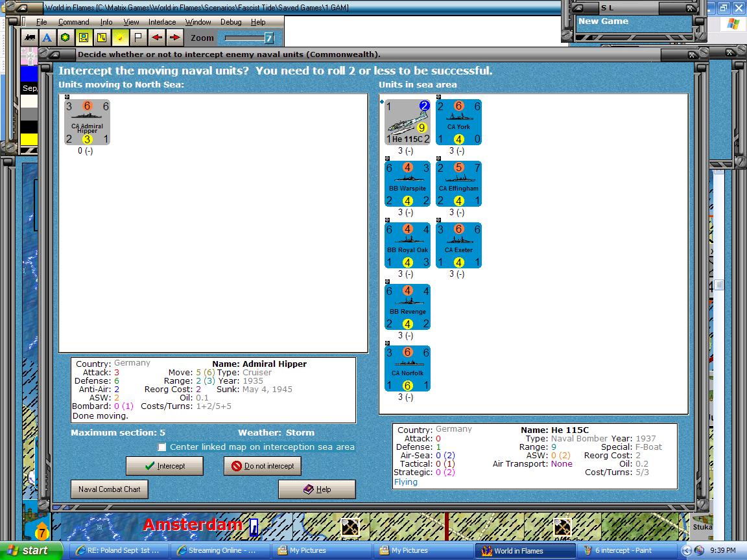This screenshot has height=560, width=747.
Task: Click the white flag toolbar icon
Action: coord(137,38)
